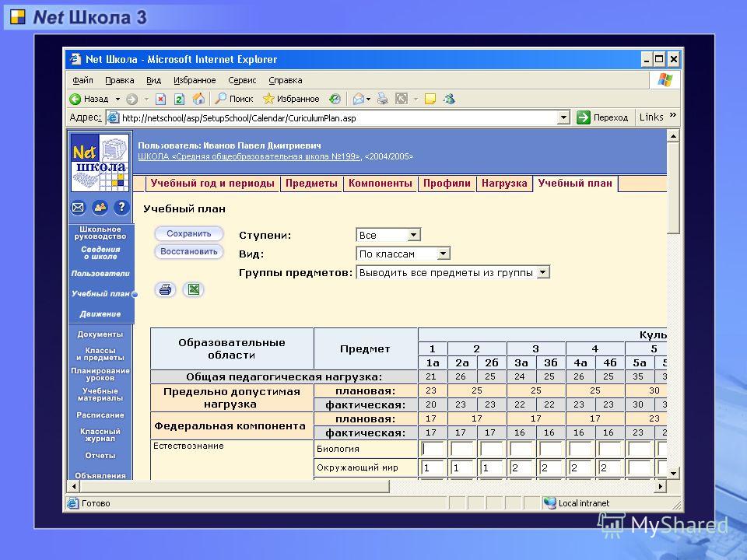
Task: Click the yellow note Discuss icon
Action: 430,99
